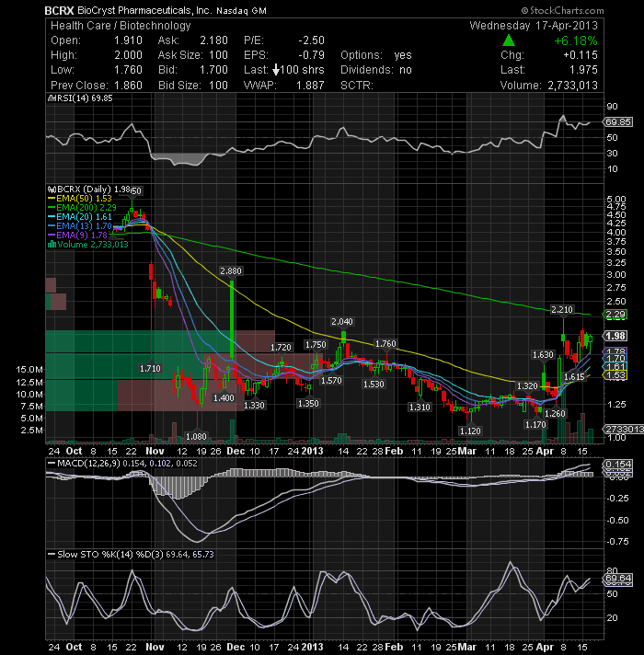This screenshot has height=655, width=644.
Task: Click the "Nasdaq GM" exchange label
Action: [x=241, y=11]
